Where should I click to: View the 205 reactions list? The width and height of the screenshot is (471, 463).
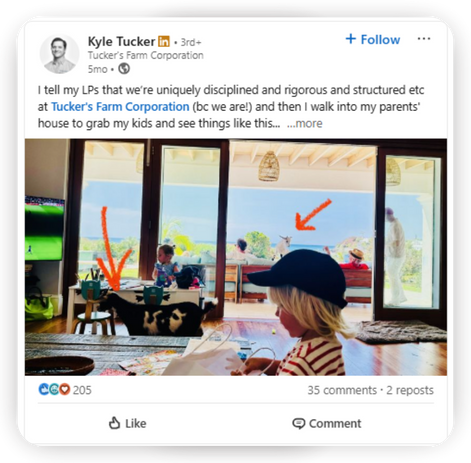(82, 390)
